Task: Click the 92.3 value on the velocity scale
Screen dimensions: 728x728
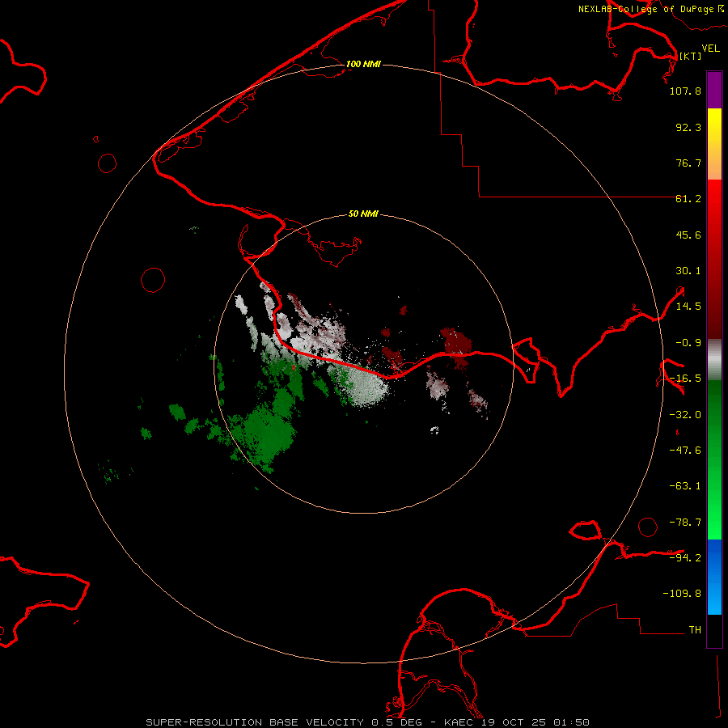Action: (x=688, y=127)
